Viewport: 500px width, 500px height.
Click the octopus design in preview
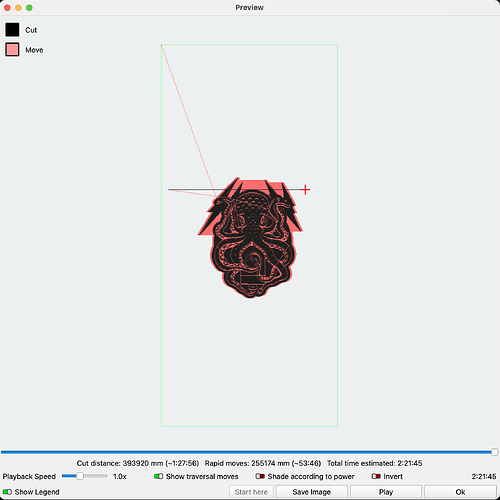[x=250, y=238]
